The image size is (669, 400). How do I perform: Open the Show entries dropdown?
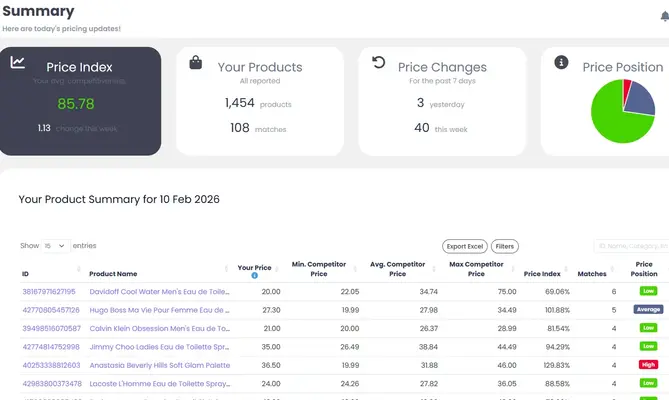[x=55, y=246]
